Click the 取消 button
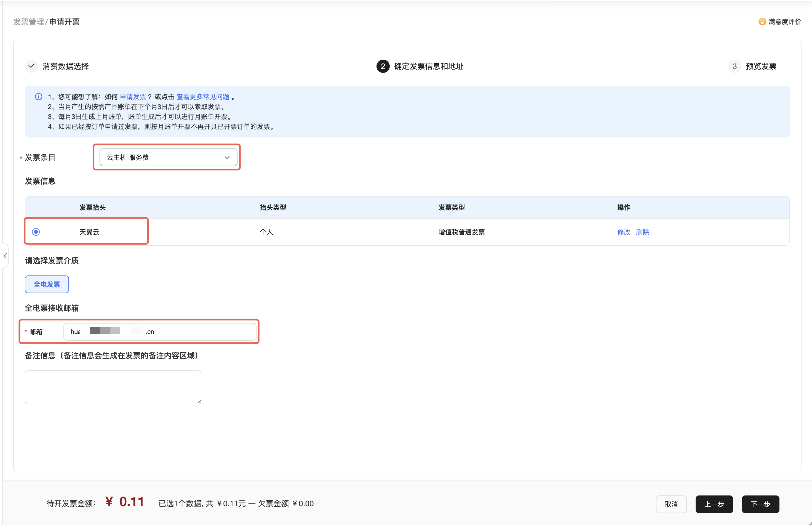This screenshot has width=812, height=525. (x=671, y=504)
